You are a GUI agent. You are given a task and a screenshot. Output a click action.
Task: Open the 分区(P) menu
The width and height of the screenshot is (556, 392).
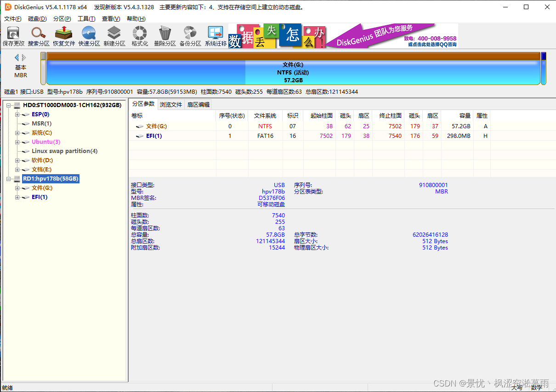pos(62,19)
